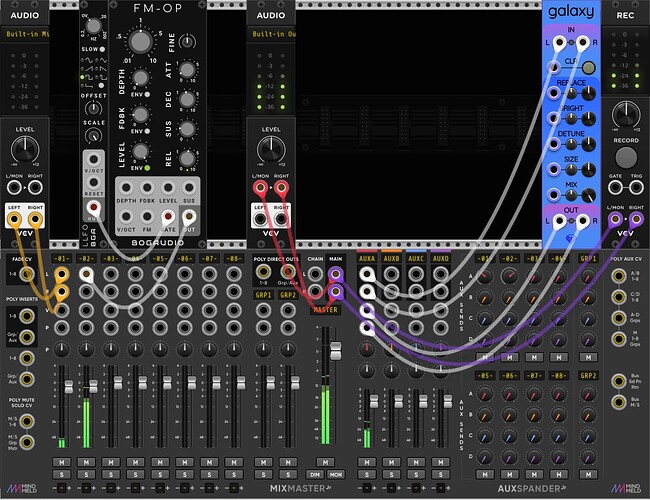Toggle the DIM button on master
Viewport: 650px width, 500px height.
click(315, 474)
